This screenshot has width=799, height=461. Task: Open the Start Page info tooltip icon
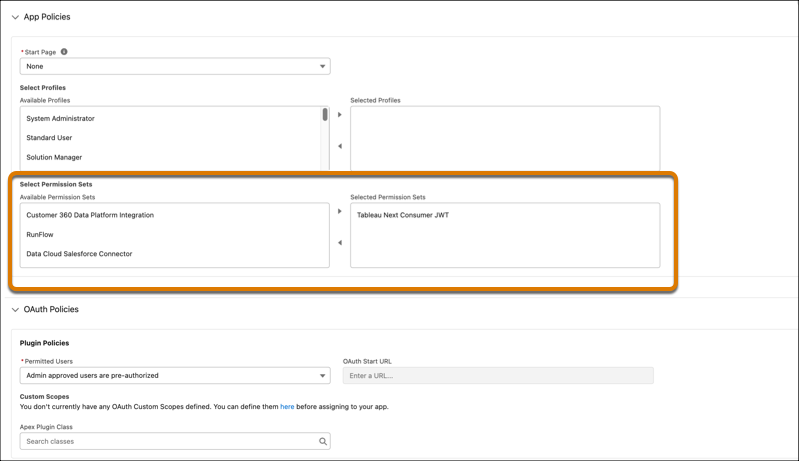[x=64, y=51]
